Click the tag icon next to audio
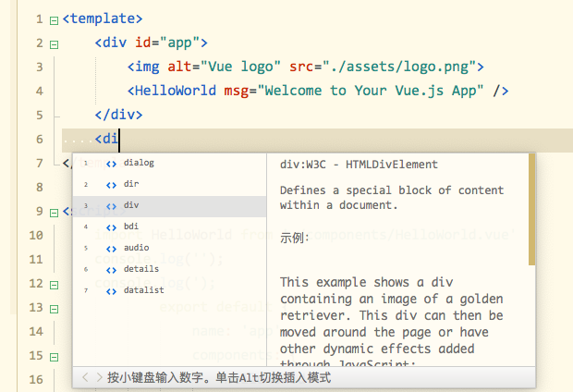This screenshot has width=573, height=392. [x=111, y=248]
